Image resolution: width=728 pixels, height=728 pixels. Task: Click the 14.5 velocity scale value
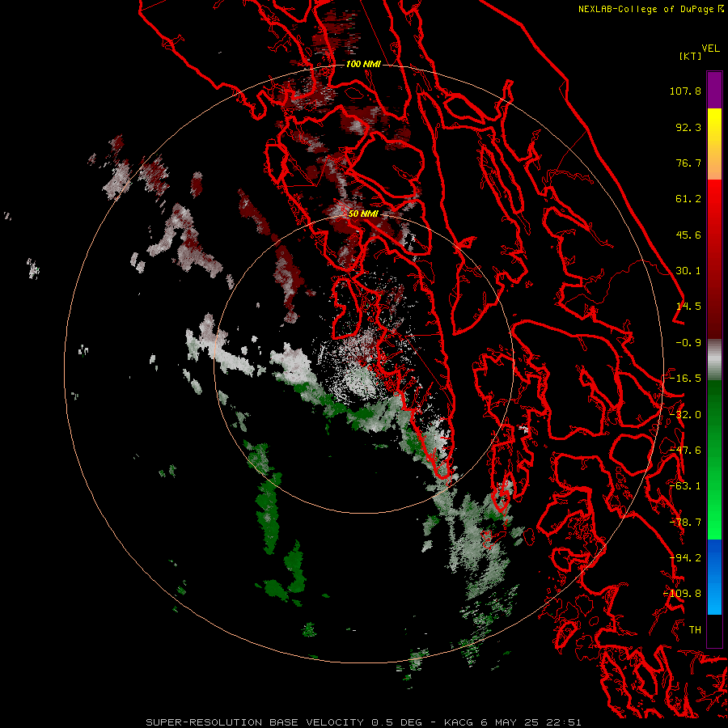tap(688, 307)
